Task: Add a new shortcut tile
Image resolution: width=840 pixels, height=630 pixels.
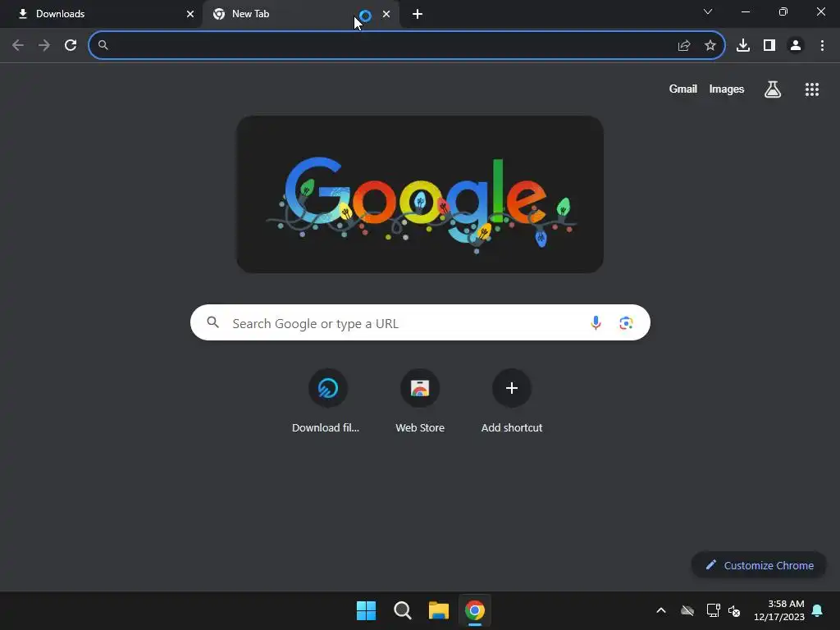Action: coord(512,400)
